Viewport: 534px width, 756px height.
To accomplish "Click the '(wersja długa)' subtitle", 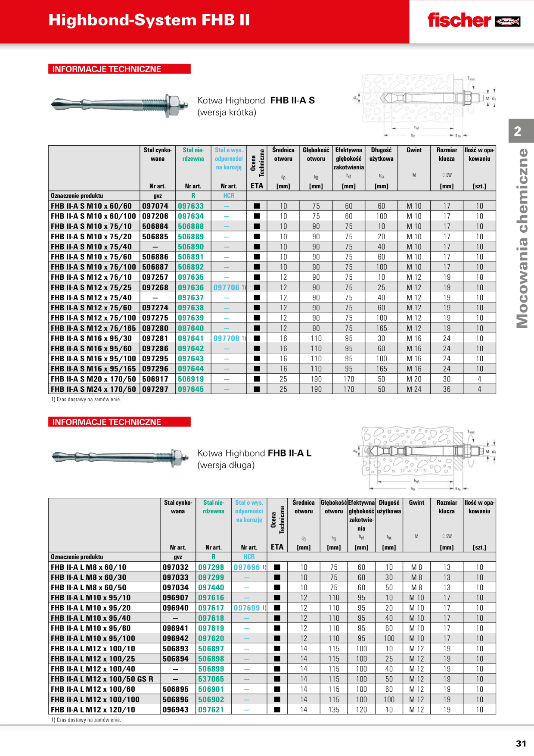I will coord(226,465).
